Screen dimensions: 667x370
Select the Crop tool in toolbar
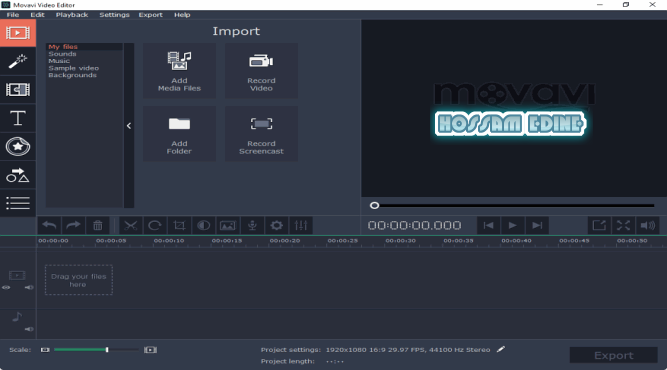click(179, 225)
